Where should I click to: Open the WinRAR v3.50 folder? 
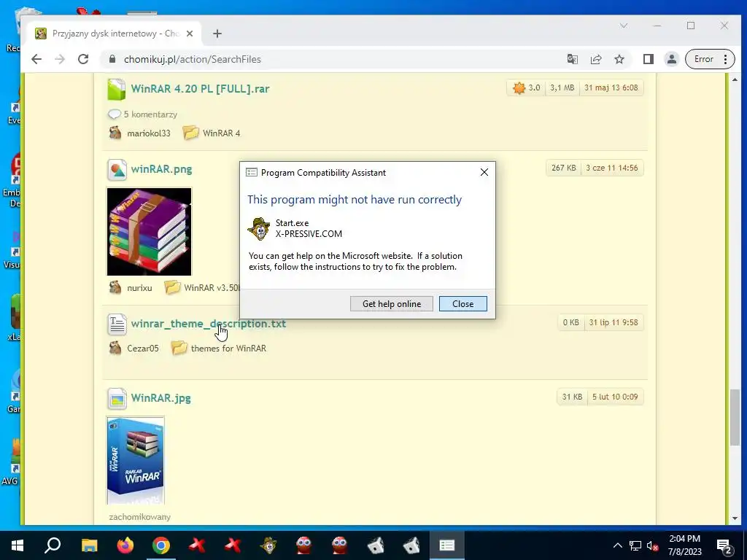[x=212, y=287]
